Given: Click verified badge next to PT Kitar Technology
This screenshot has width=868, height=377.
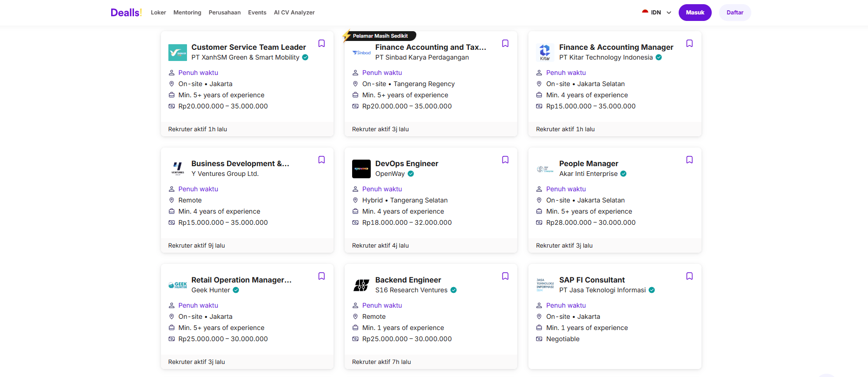Looking at the screenshot, I should click(659, 57).
